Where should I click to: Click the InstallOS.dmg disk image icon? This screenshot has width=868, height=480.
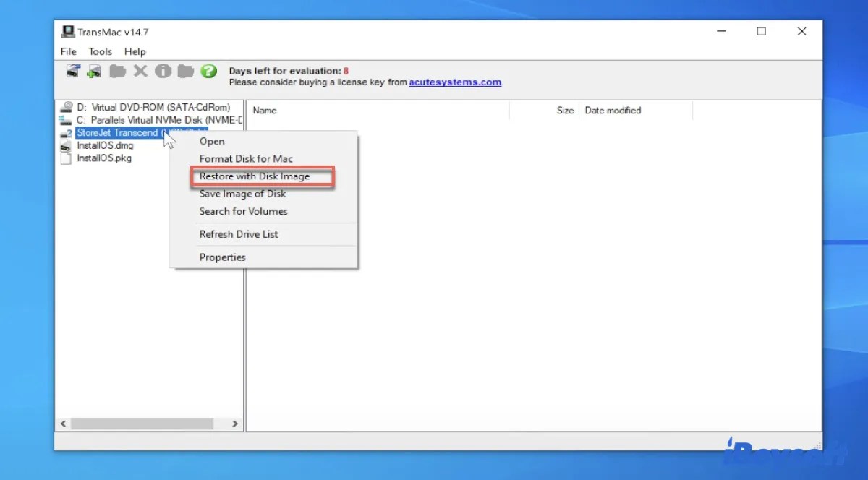[67, 145]
